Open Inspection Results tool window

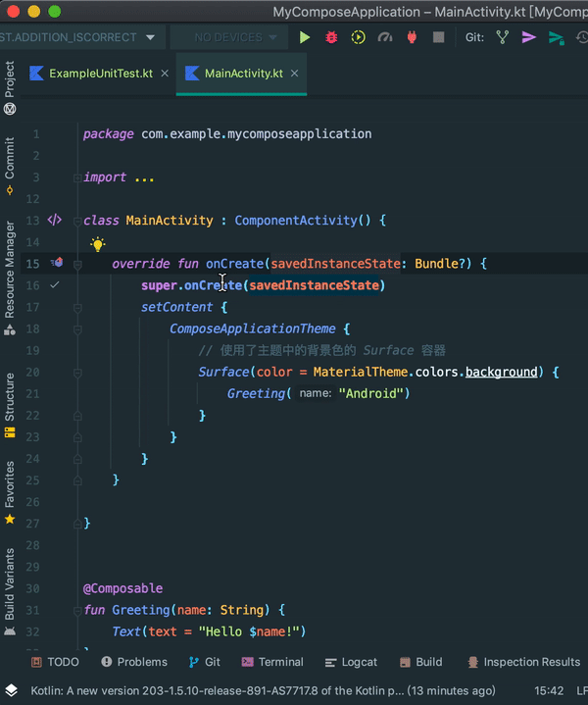coord(523,662)
